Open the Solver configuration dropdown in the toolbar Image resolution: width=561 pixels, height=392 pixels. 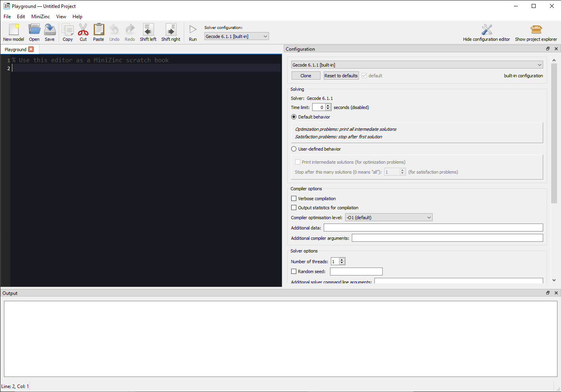pos(236,36)
